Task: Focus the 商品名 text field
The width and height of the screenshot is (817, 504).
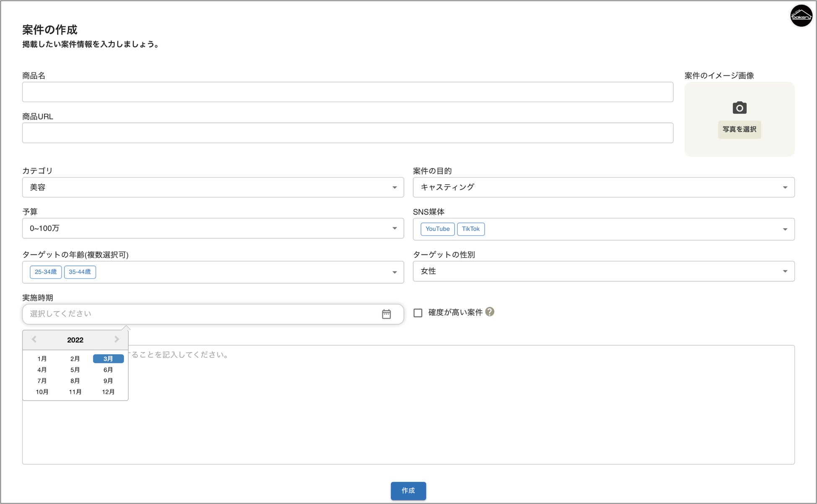Action: point(347,92)
